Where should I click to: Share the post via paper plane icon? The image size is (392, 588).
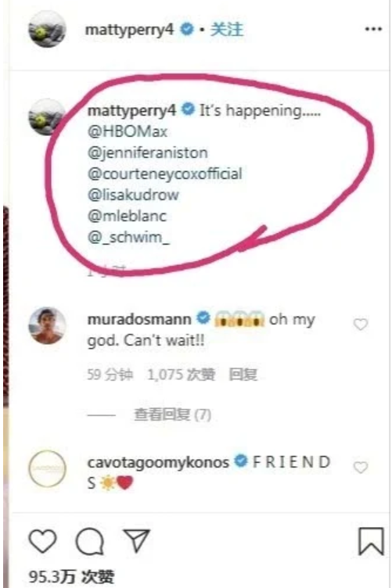(x=137, y=541)
